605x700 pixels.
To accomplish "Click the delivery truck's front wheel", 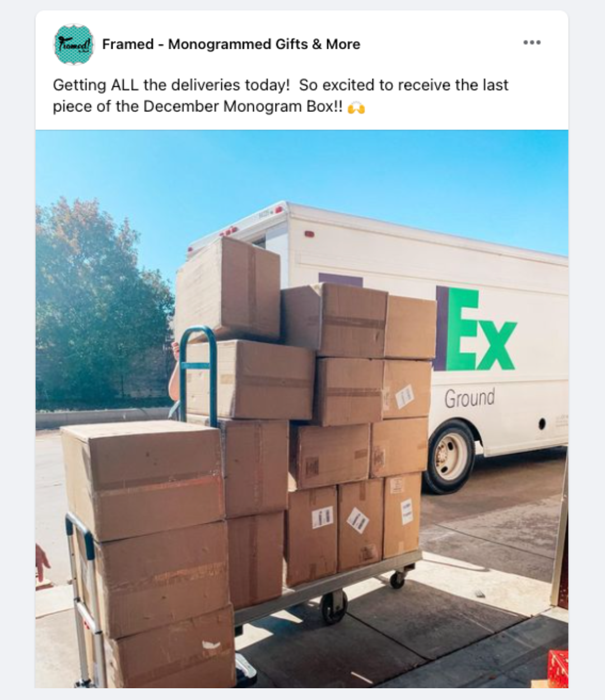I will [450, 457].
